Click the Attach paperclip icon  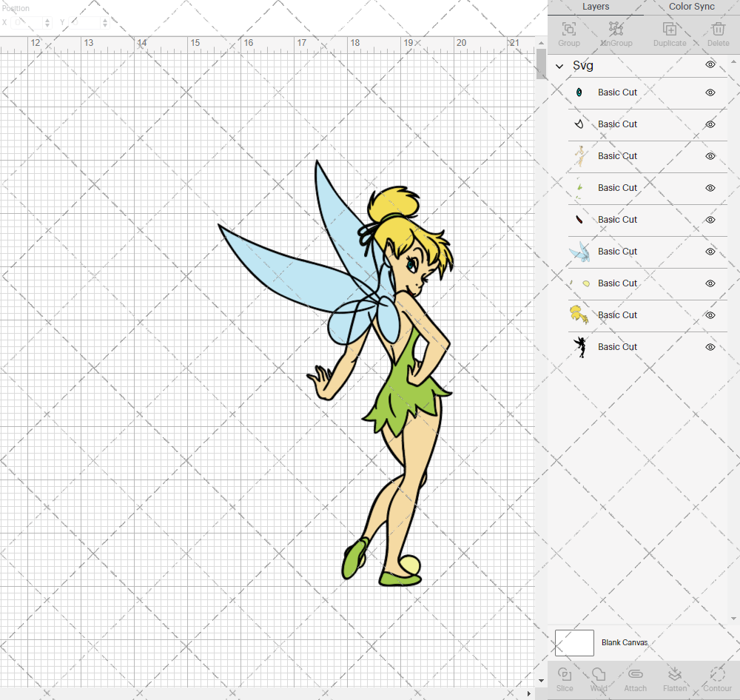coord(635,674)
